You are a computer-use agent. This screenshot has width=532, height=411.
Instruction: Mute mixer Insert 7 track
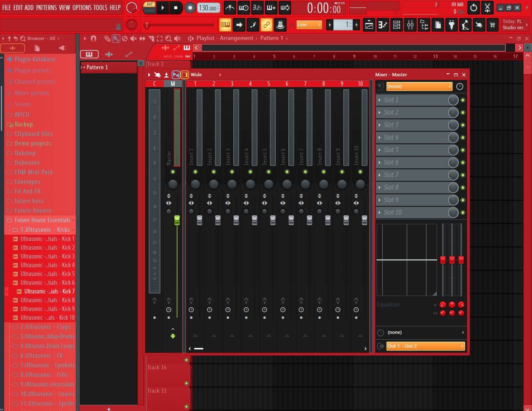(305, 172)
